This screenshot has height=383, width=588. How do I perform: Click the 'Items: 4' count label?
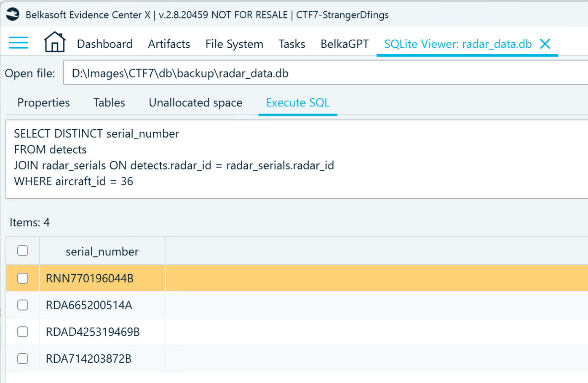click(x=29, y=222)
